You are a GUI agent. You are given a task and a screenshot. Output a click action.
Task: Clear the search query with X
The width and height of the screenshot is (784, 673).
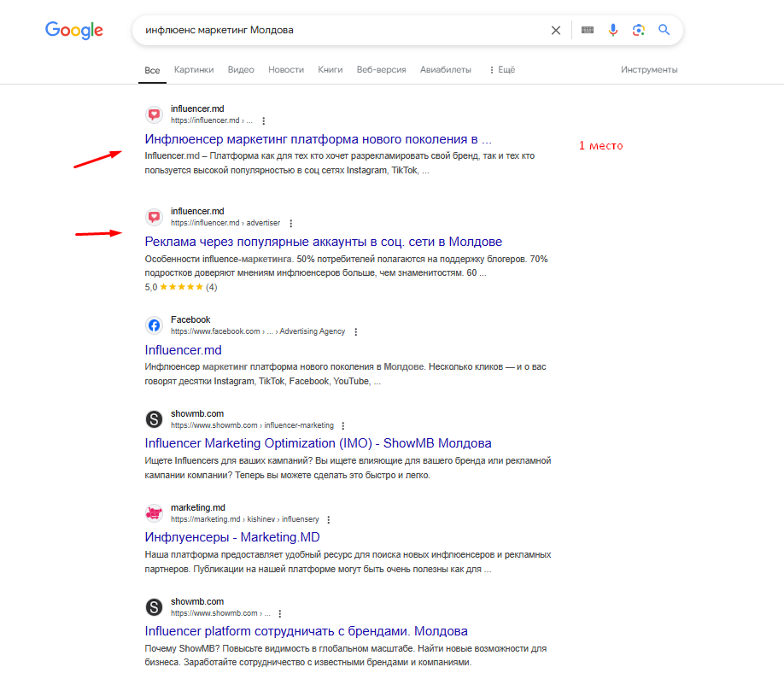point(556,31)
